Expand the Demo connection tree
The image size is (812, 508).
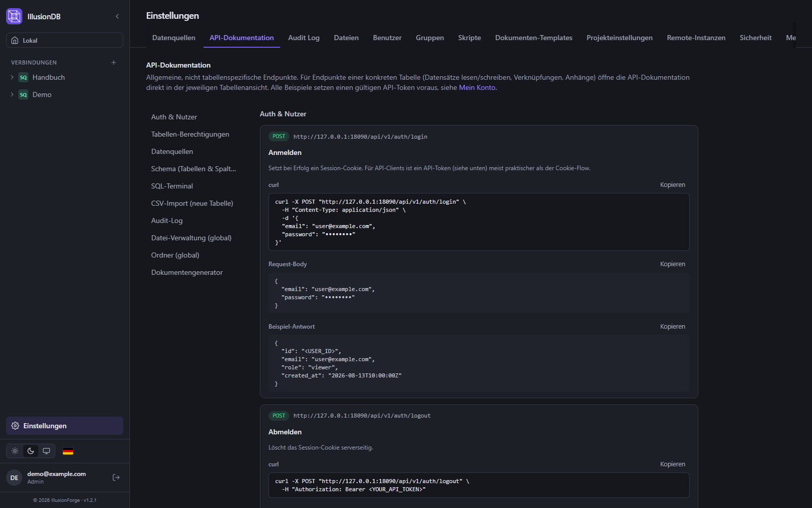(x=12, y=94)
